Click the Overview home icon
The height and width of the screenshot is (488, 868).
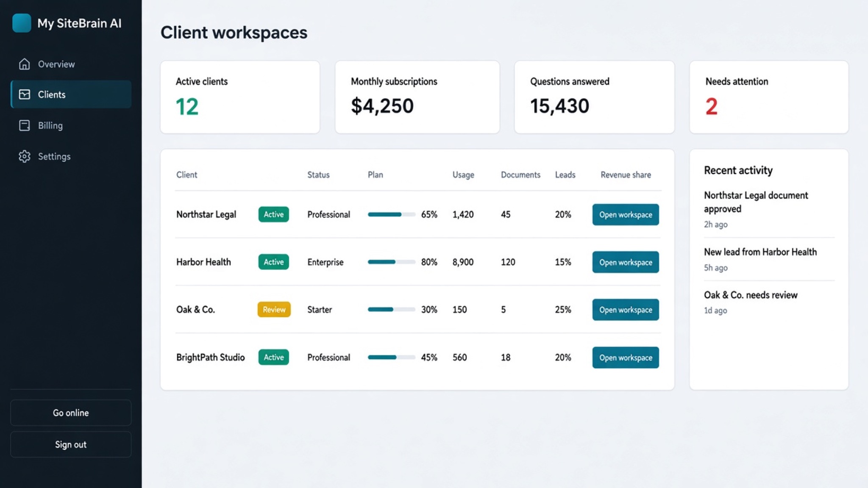pos(25,64)
